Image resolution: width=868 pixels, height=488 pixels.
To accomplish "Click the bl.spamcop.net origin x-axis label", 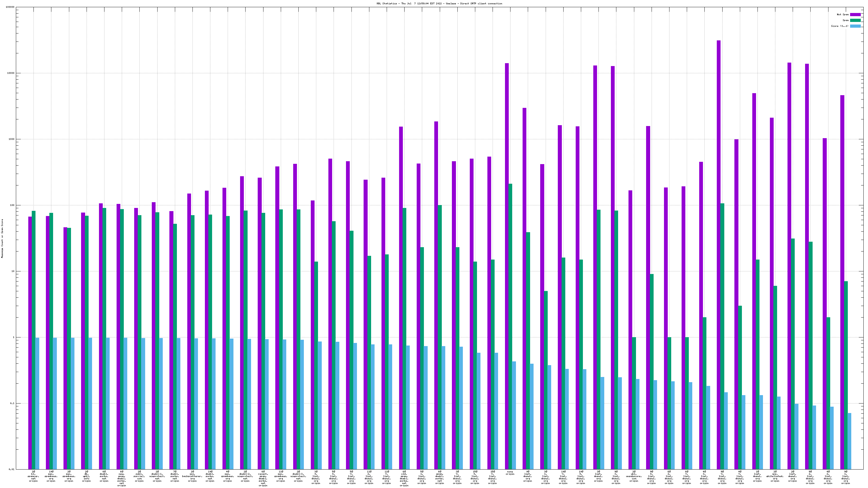I will (33, 476).
